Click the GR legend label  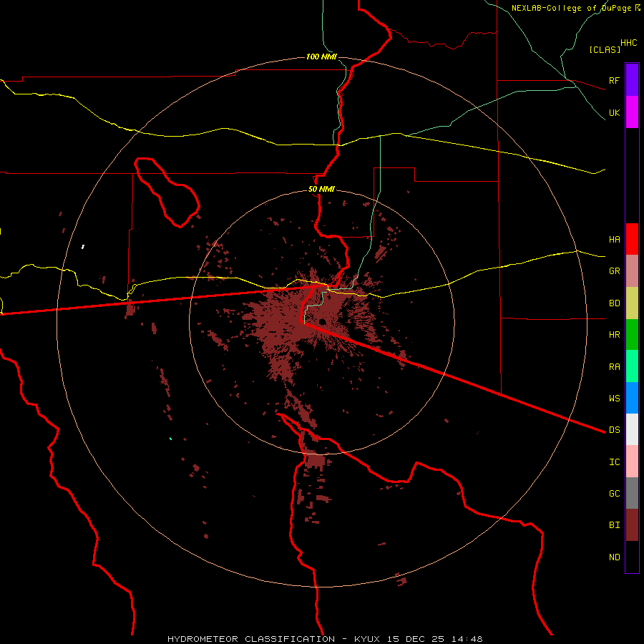point(614,271)
